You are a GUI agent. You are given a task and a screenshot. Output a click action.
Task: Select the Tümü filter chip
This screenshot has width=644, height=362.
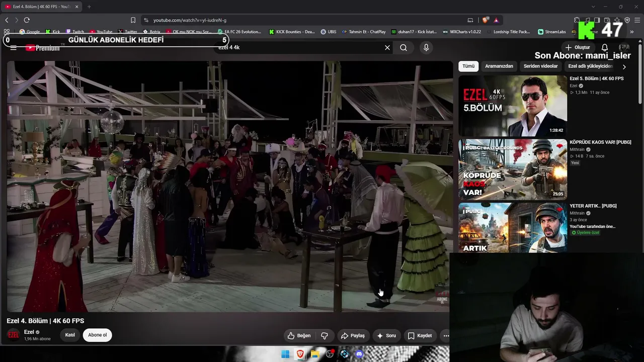coord(468,66)
